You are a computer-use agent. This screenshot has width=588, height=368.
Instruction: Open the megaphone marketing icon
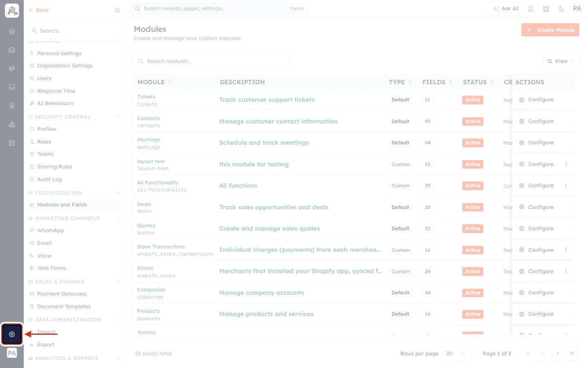[x=12, y=68]
